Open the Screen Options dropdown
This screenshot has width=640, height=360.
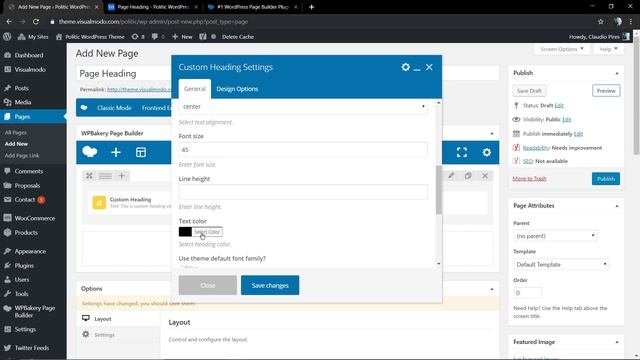pos(562,49)
